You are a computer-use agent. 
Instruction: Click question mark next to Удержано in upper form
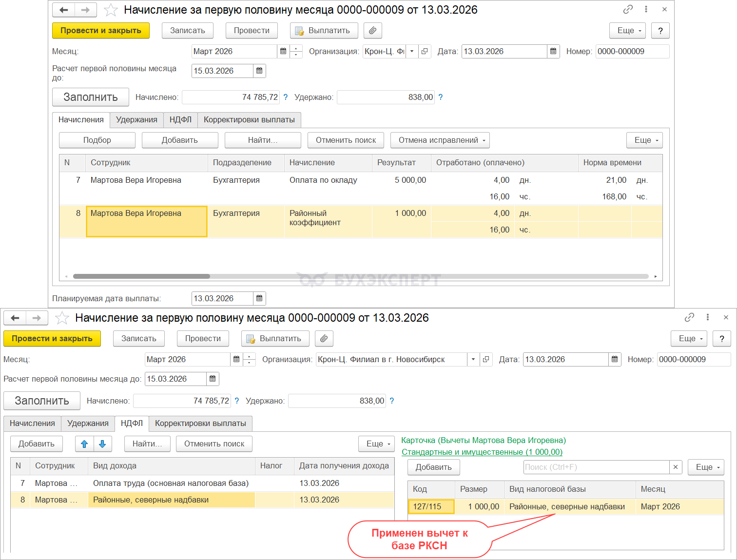coord(441,97)
